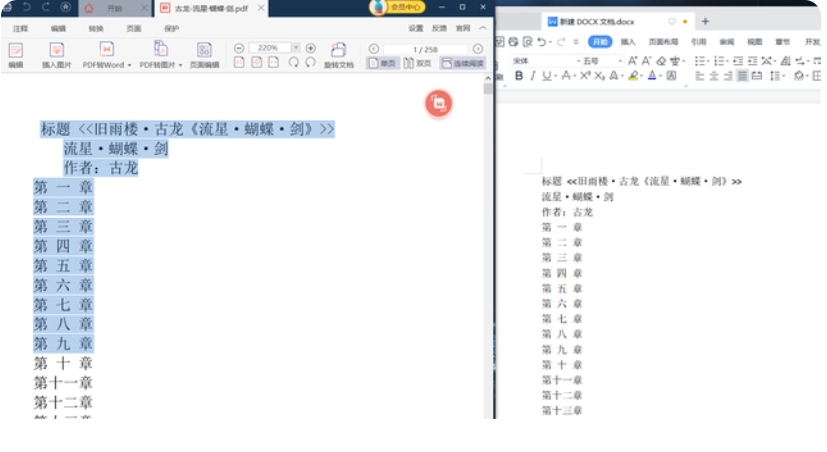Screen dimensions: 827x452
Task: Open the 转换 menu in PDF reader
Action: [95, 29]
